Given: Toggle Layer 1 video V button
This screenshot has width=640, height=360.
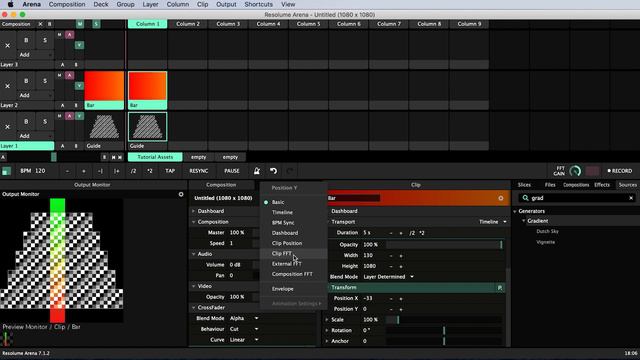Looking at the screenshot, I should [x=79, y=116].
